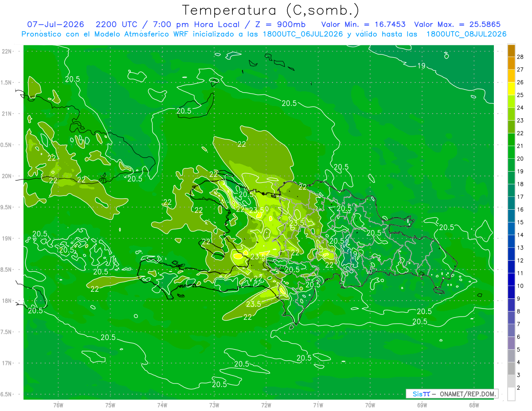532x411 pixels.
Task: Click the '2200 UTC' time text
Action: pos(117,25)
